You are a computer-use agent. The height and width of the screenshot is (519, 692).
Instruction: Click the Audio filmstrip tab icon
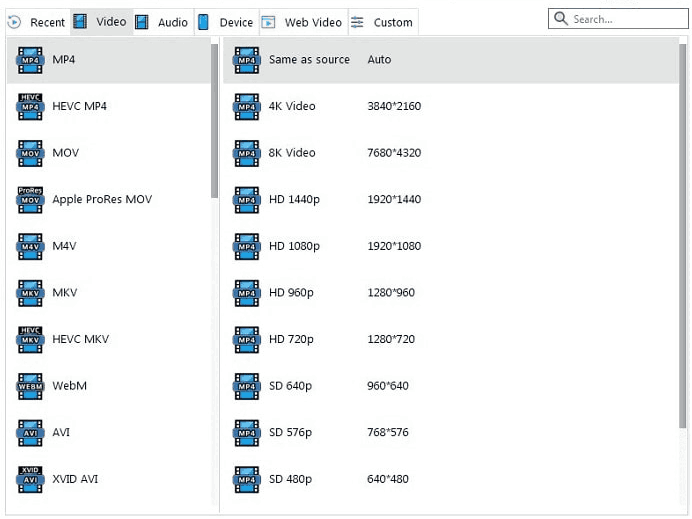pos(141,22)
